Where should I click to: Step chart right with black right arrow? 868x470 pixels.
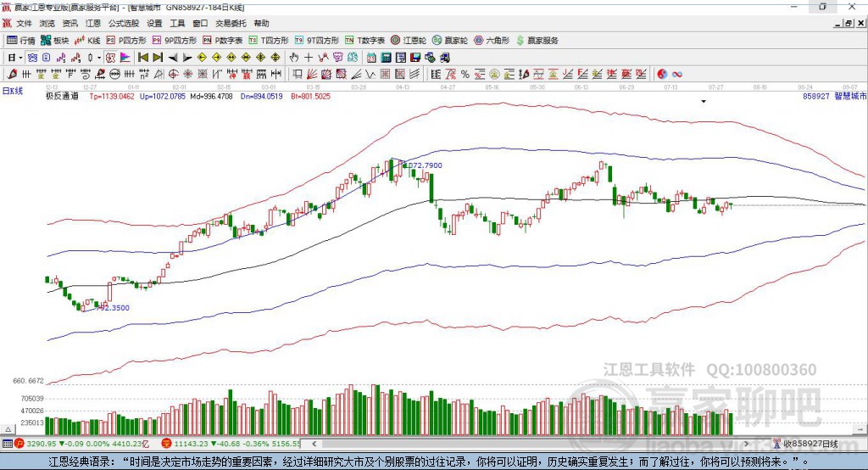[x=187, y=57]
